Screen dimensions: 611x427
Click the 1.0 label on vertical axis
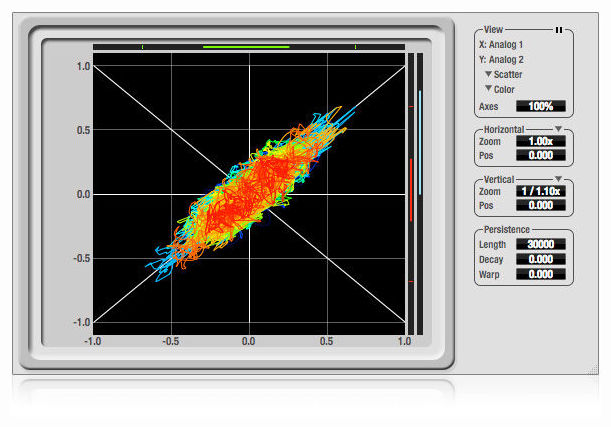click(x=83, y=66)
